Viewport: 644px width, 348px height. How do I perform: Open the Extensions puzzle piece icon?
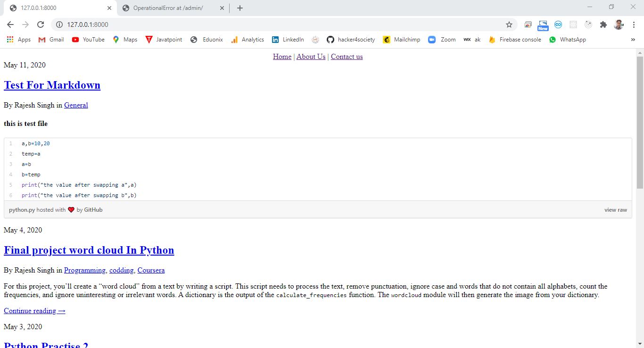[x=603, y=25]
